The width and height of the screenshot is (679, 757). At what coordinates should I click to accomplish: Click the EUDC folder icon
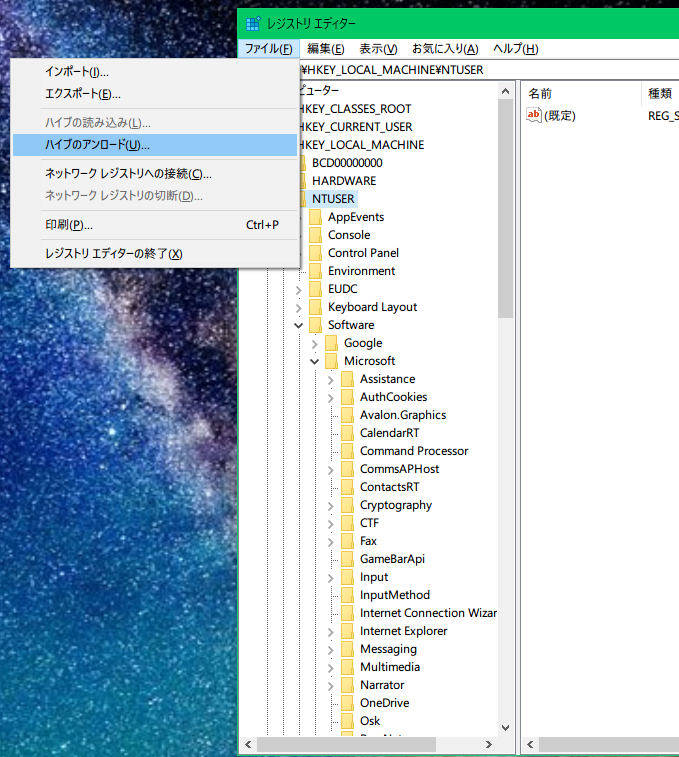315,289
